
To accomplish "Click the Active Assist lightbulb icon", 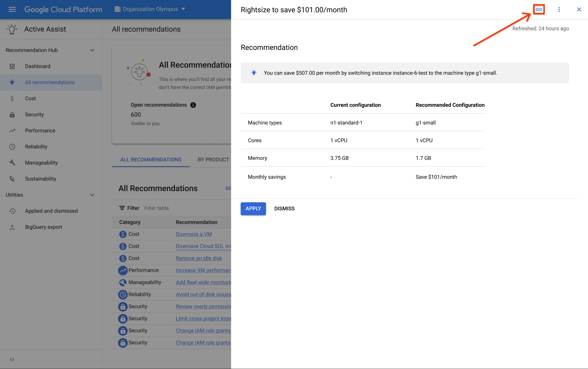I will click(x=11, y=29).
